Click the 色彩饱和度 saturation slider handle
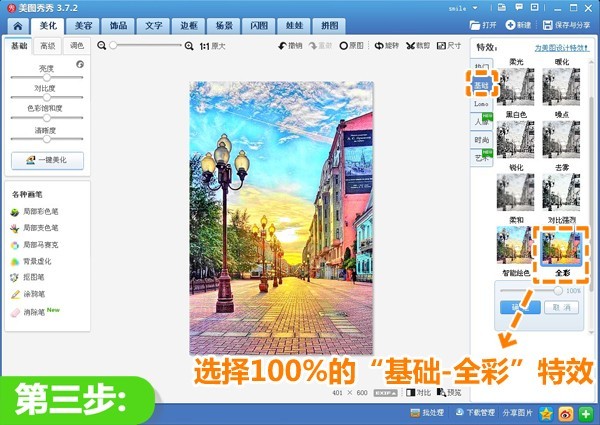The image size is (600, 425). point(47,117)
